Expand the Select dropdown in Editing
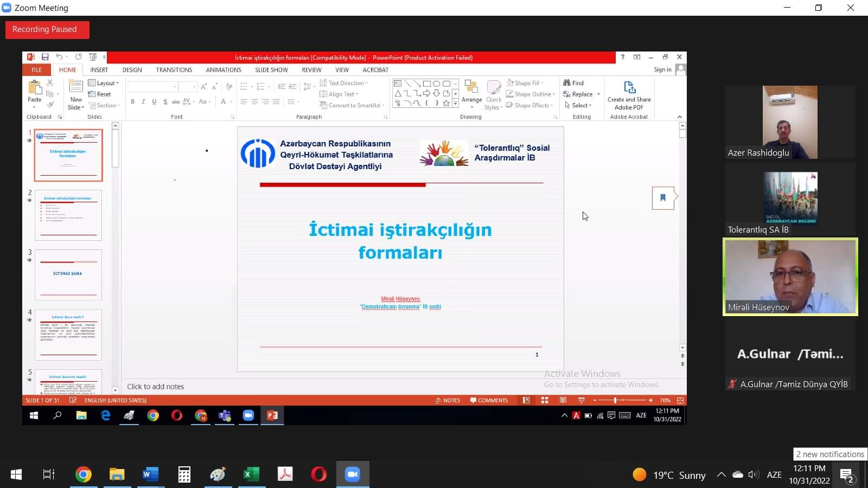Screen dimensions: 868x488 579,105
